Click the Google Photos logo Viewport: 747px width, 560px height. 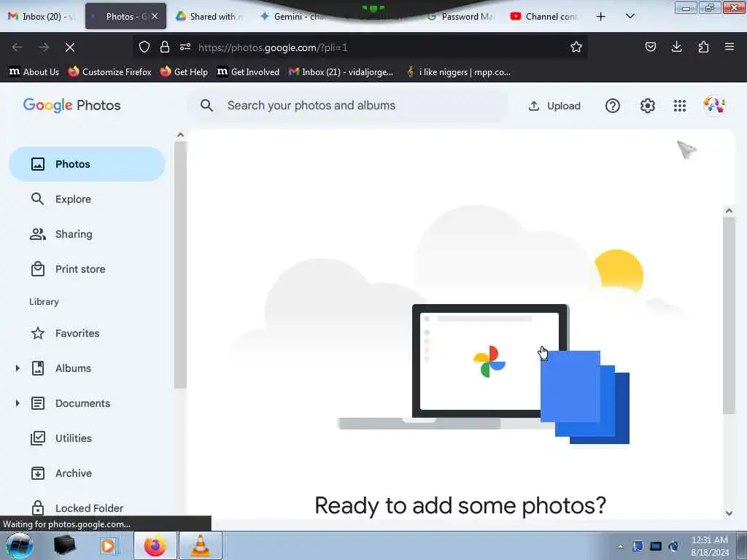72,105
